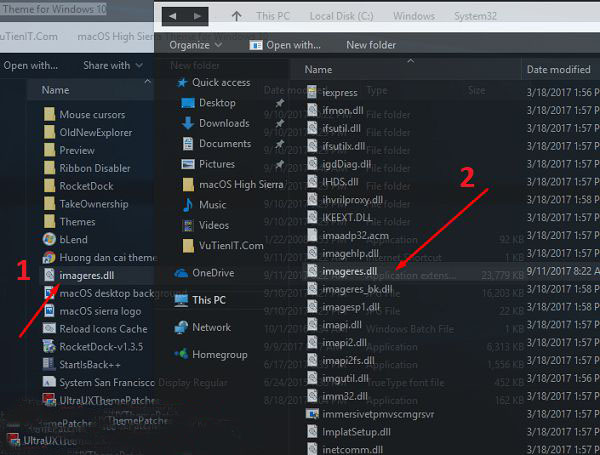Click the back navigation arrow
This screenshot has height=455, width=600.
click(173, 16)
